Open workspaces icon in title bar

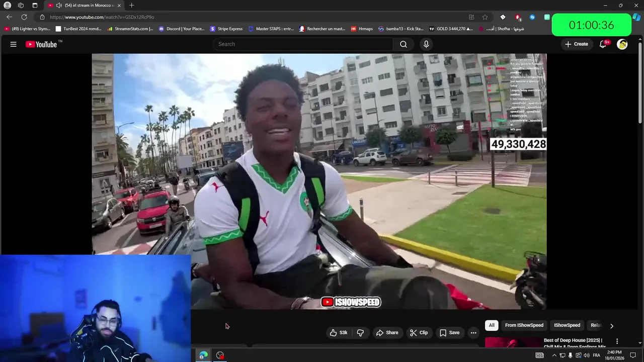(21, 6)
